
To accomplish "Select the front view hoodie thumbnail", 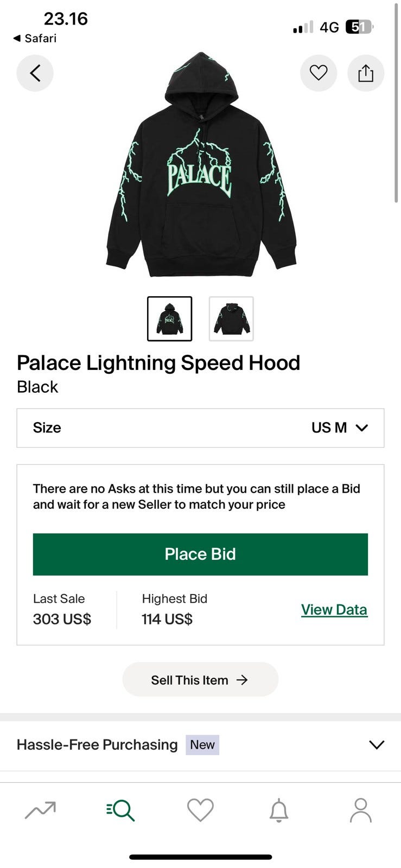I will click(170, 319).
